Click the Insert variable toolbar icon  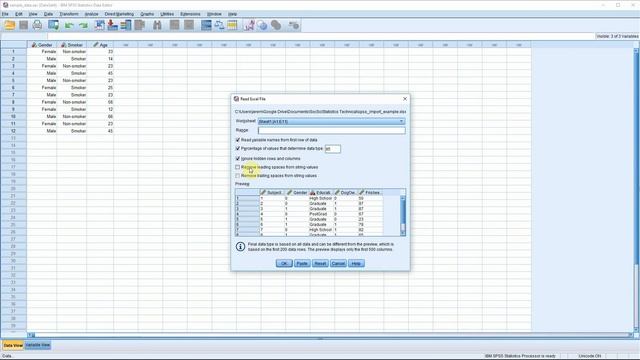(x=189, y=25)
